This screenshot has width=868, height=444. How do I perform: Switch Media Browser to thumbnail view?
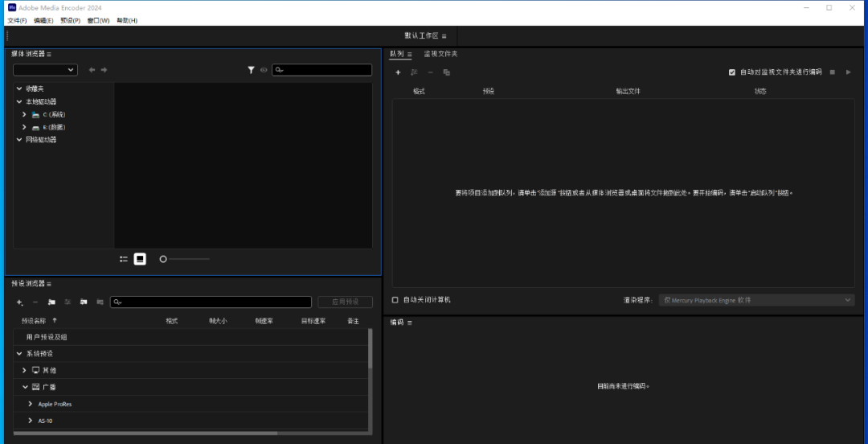140,259
